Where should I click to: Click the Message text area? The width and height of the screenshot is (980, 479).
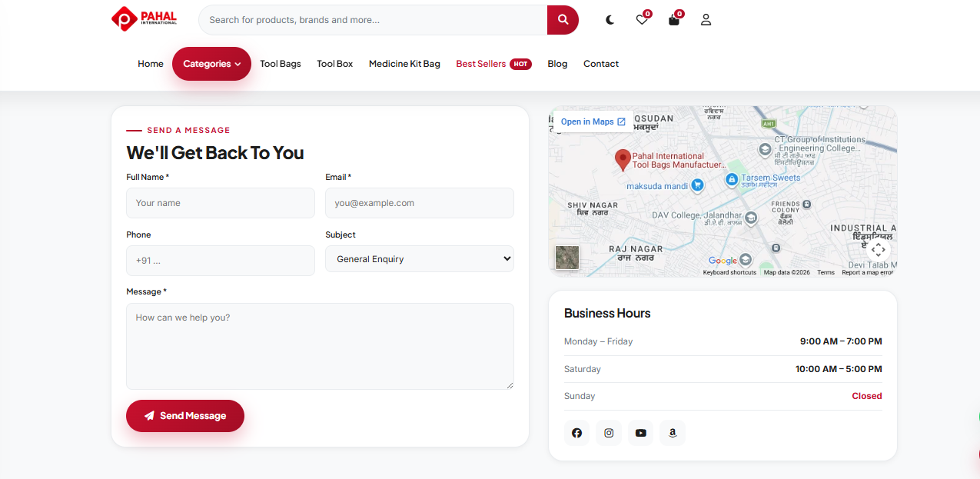(x=320, y=346)
